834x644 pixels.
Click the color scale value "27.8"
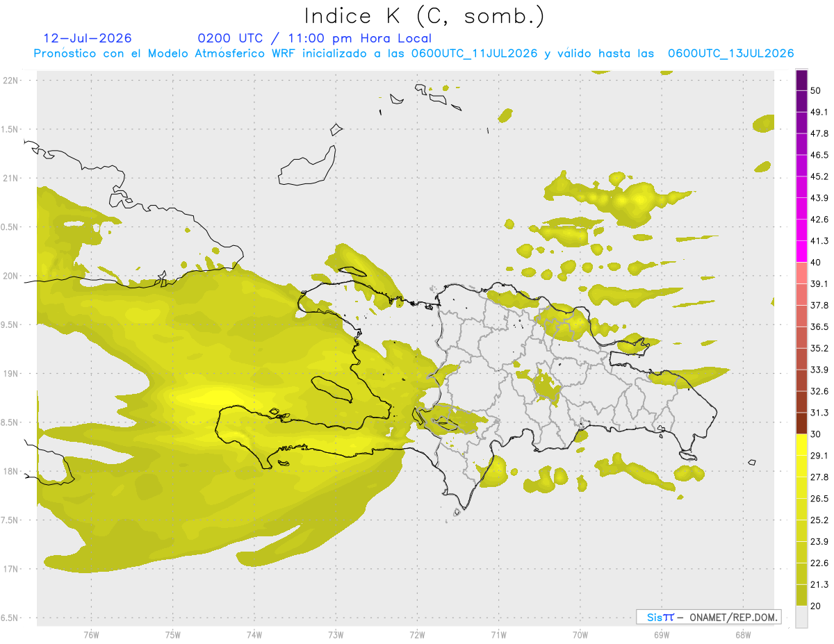[819, 477]
